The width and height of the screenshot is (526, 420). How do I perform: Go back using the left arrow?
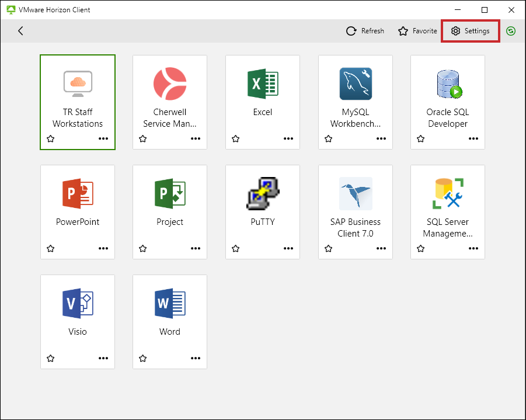click(20, 31)
